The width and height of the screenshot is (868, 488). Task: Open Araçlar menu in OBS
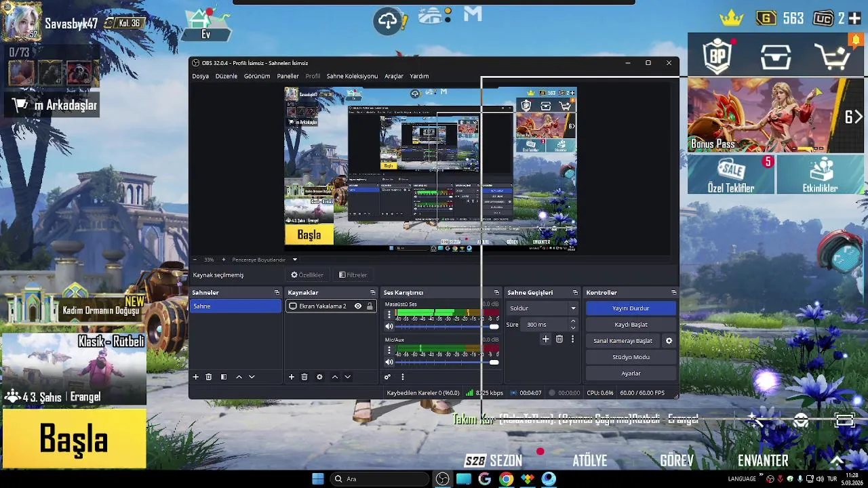point(394,76)
